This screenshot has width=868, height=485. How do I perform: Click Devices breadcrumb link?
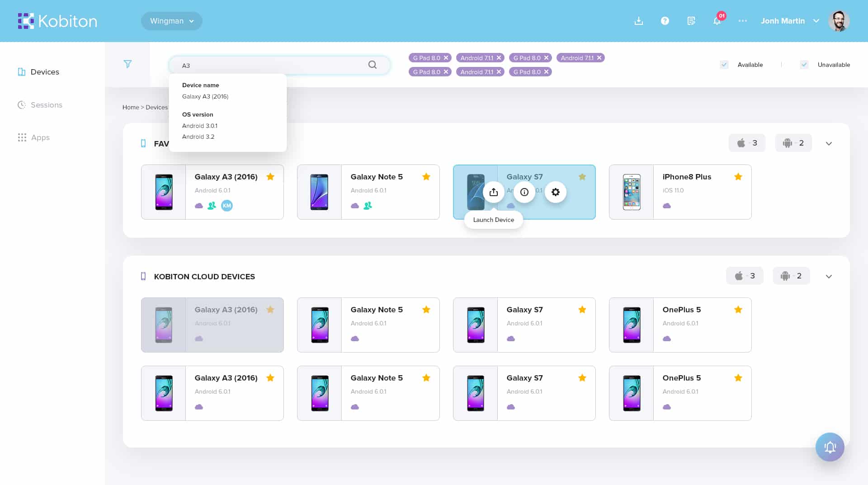[x=156, y=107]
